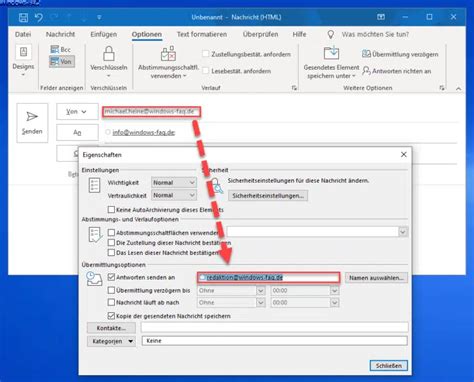Uncheck Kopie der gesendeten Nachricht speichern
Image resolution: width=474 pixels, height=382 pixels.
click(x=111, y=316)
